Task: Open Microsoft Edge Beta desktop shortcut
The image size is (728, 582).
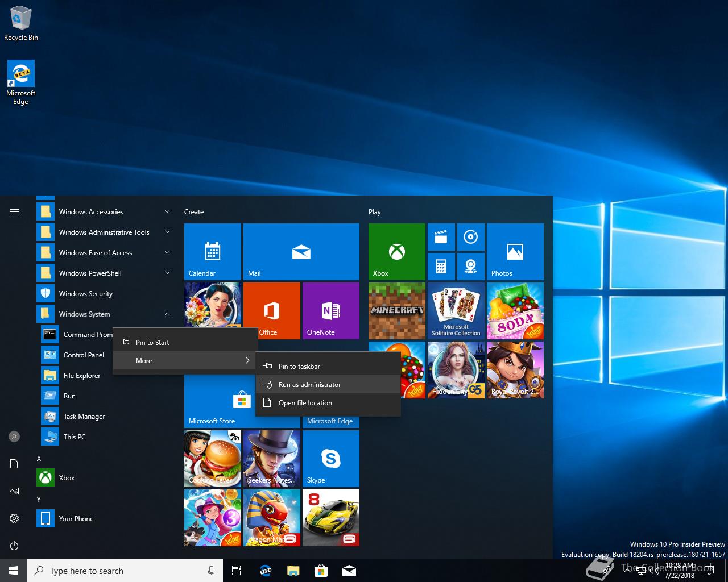Action: click(21, 82)
